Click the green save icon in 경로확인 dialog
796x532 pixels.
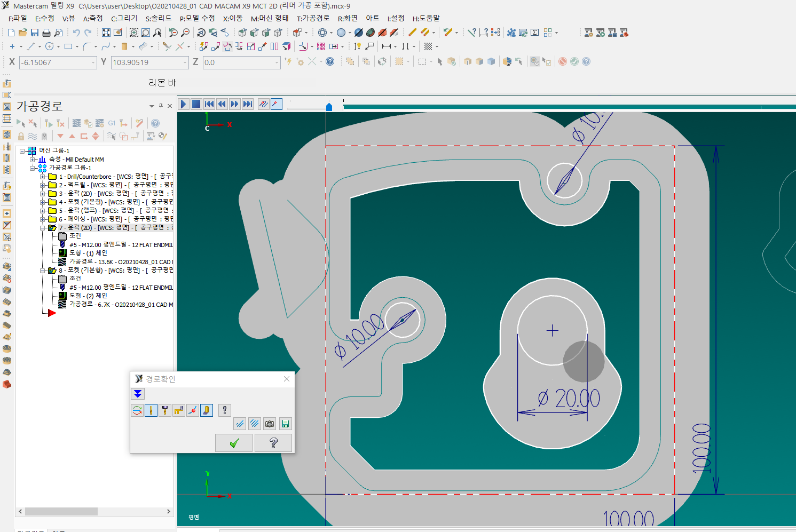(285, 424)
